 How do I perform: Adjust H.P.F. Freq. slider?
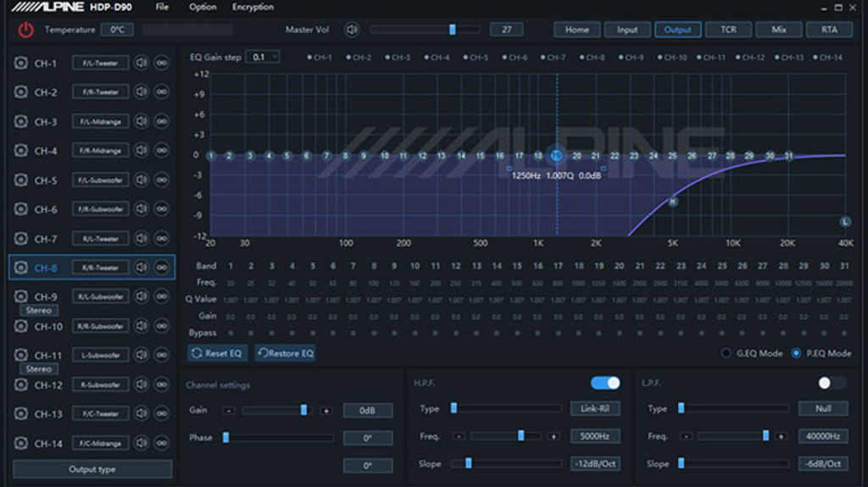(505, 436)
